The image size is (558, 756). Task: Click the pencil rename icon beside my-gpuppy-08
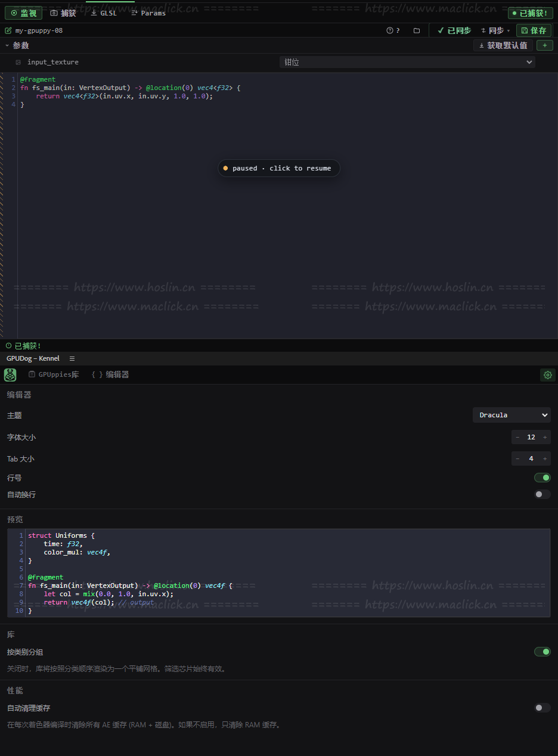(8, 30)
